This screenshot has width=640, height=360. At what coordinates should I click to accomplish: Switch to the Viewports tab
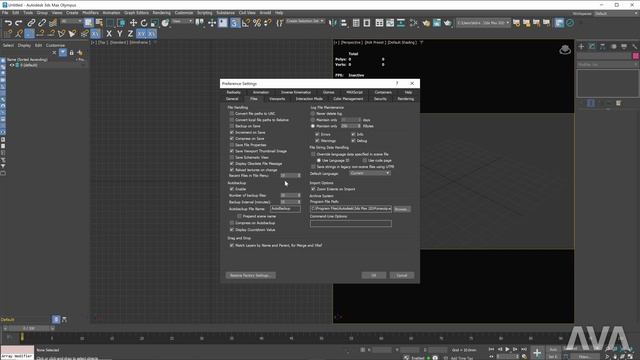[x=277, y=99]
